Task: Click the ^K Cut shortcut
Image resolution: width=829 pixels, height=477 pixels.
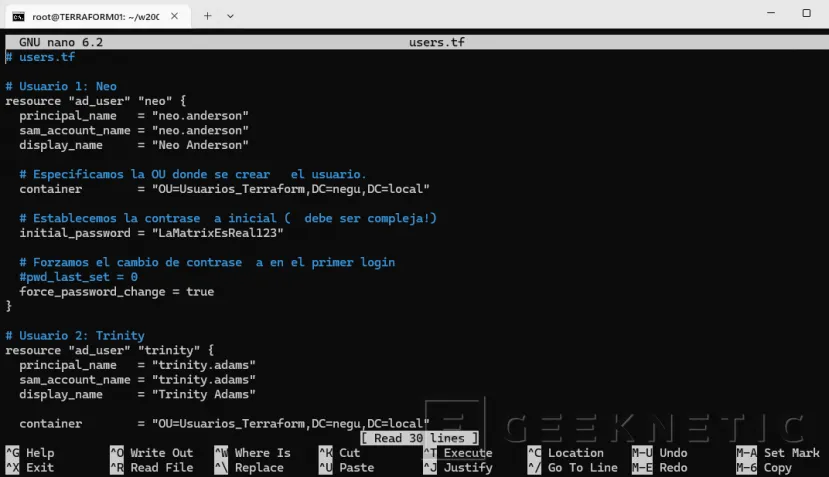Action: pyautogui.click(x=339, y=453)
